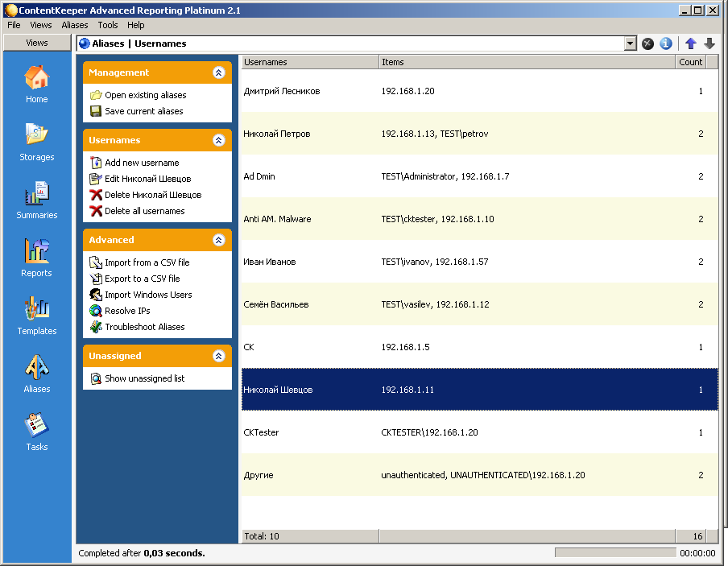Open the Views menu
The width and height of the screenshot is (728, 566).
pyautogui.click(x=41, y=25)
